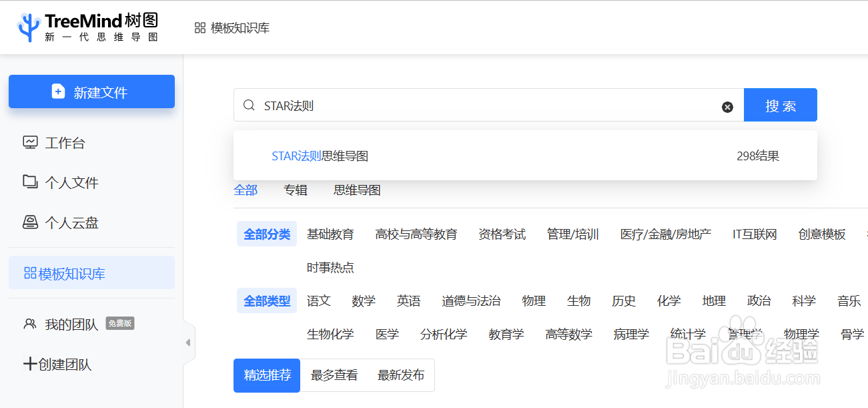Screen dimensions: 868x408
Task: Click the personal files folder icon
Action: point(30,182)
